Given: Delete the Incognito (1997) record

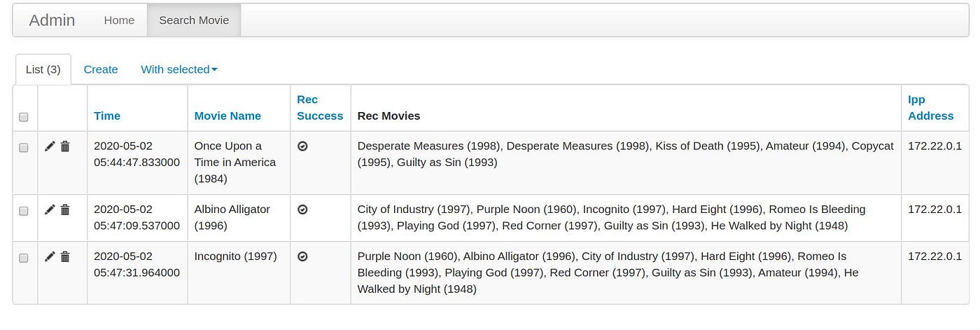Looking at the screenshot, I should [x=65, y=257].
